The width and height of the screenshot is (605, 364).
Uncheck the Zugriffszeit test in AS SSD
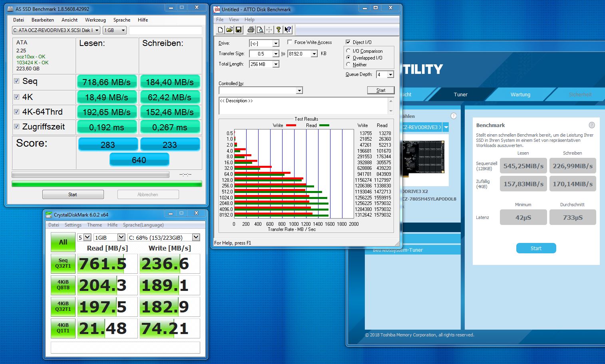point(17,127)
